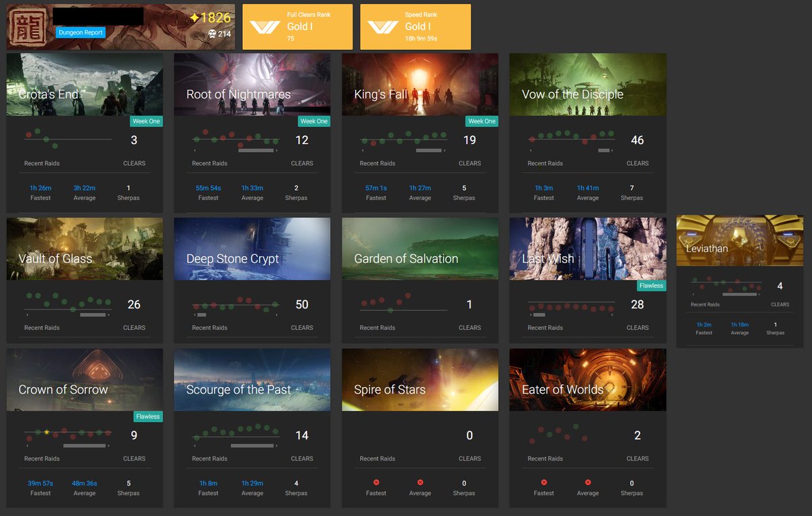Click the Scourge of the Past recent raids scrollbar
The height and width of the screenshot is (516, 812).
point(252,446)
